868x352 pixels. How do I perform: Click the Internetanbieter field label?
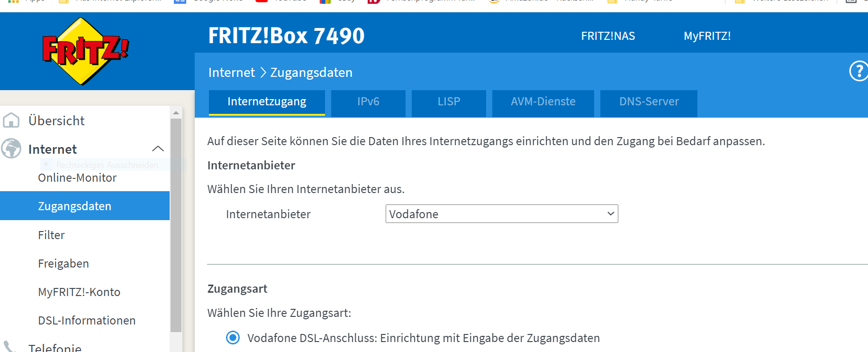(x=268, y=214)
